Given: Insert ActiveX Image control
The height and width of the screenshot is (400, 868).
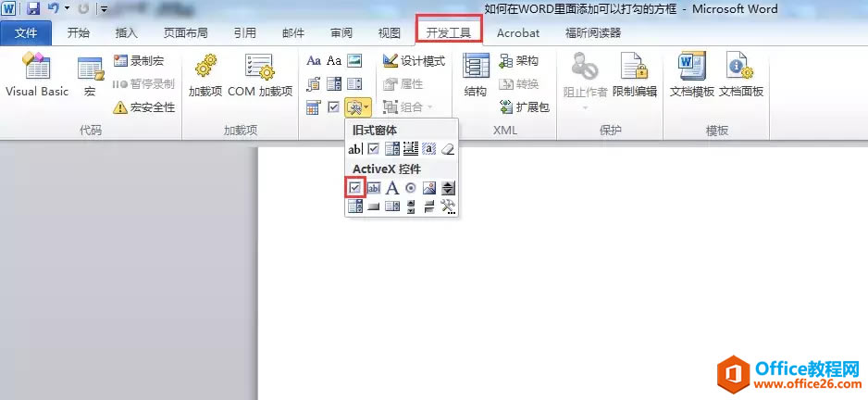Looking at the screenshot, I should click(429, 188).
